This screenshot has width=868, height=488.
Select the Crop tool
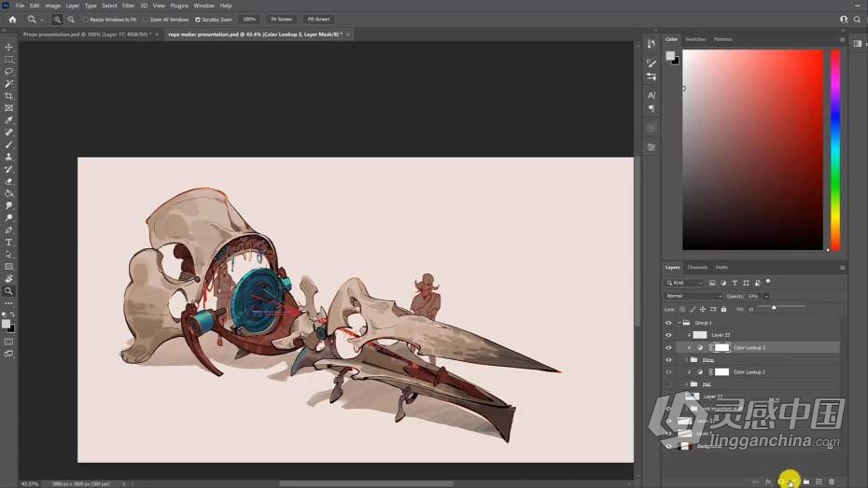coord(9,95)
